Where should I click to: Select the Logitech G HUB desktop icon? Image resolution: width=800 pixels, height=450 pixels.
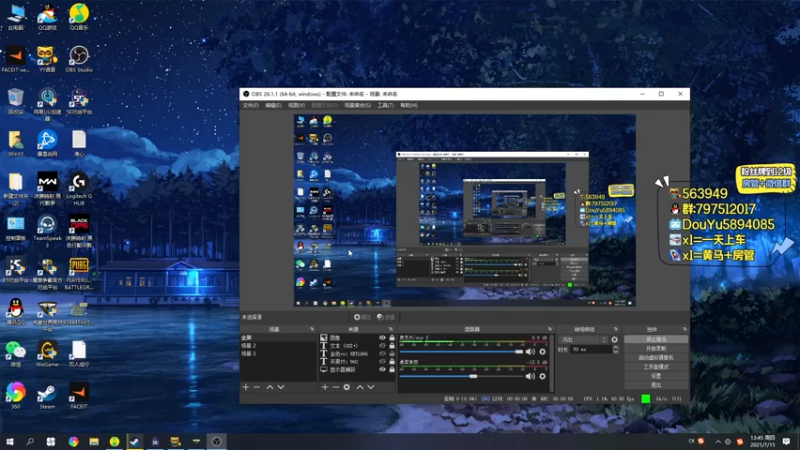tap(79, 189)
